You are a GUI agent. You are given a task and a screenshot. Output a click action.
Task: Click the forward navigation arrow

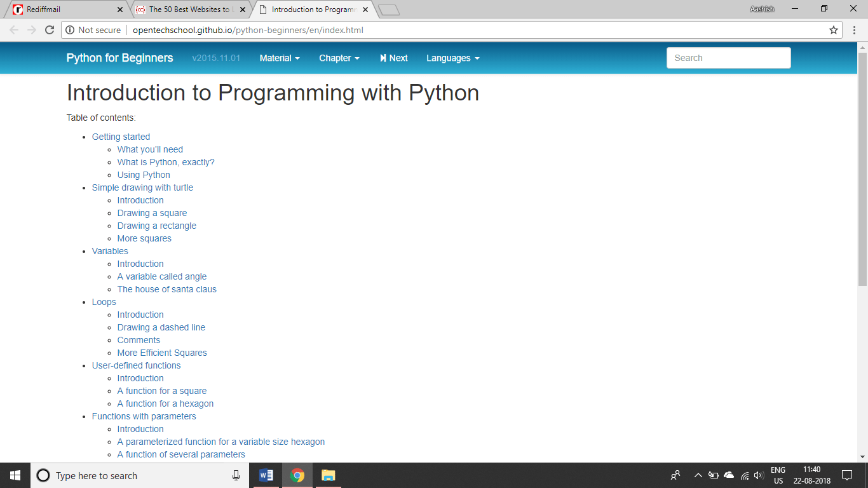31,29
